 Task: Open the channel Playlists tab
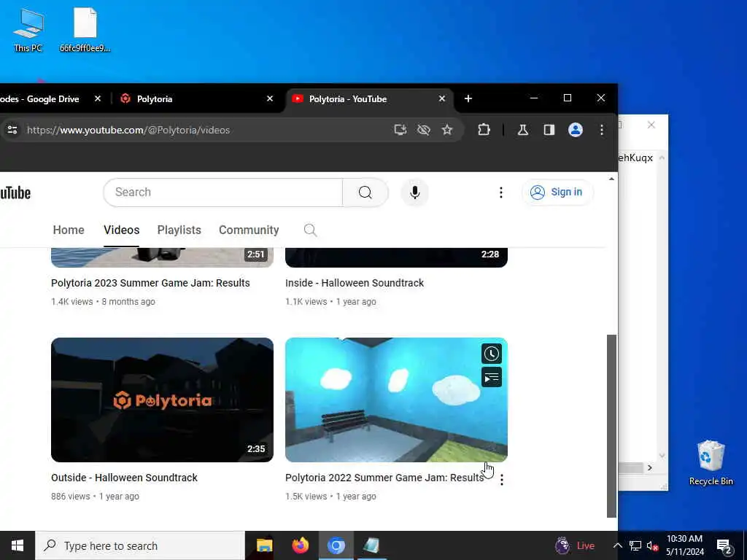179,230
